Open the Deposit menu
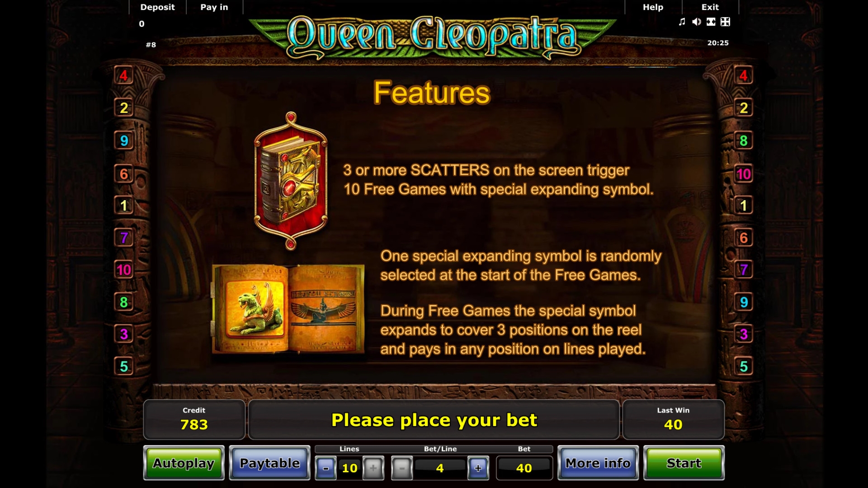Viewport: 868px width, 488px height. [157, 7]
